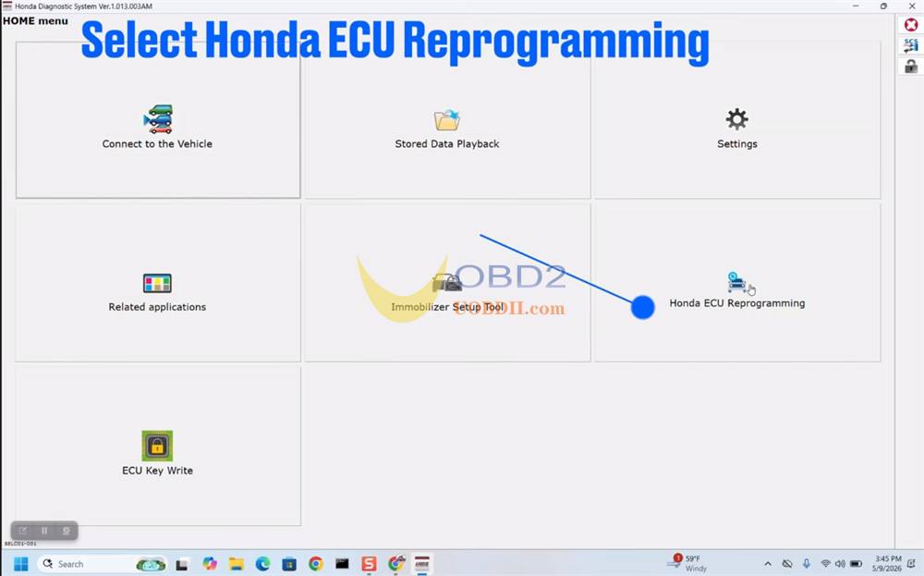This screenshot has height=576, width=924.
Task: Expand the hidden system tray icons chevron
Action: tap(768, 564)
